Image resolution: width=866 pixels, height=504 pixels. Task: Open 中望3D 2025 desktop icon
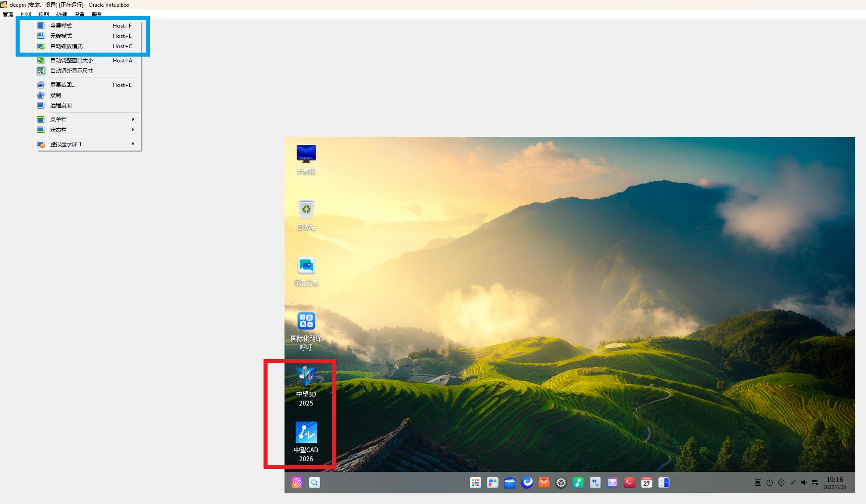click(x=306, y=386)
